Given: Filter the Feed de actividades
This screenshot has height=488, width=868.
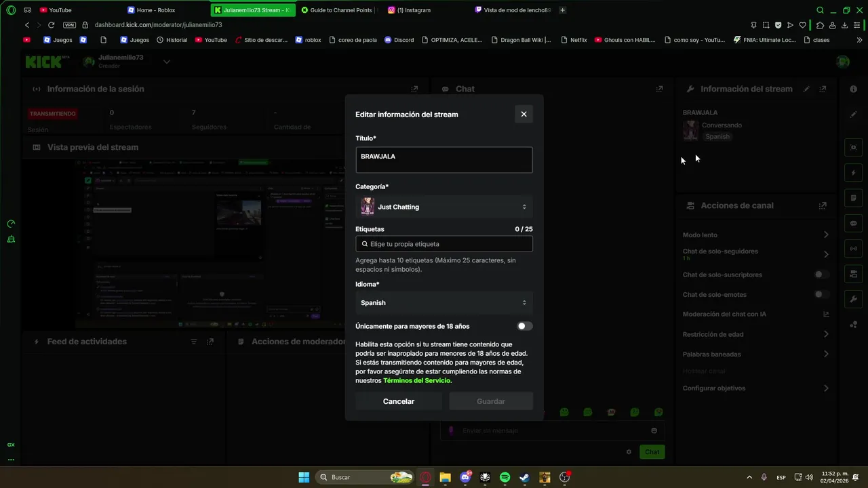Looking at the screenshot, I should point(194,342).
